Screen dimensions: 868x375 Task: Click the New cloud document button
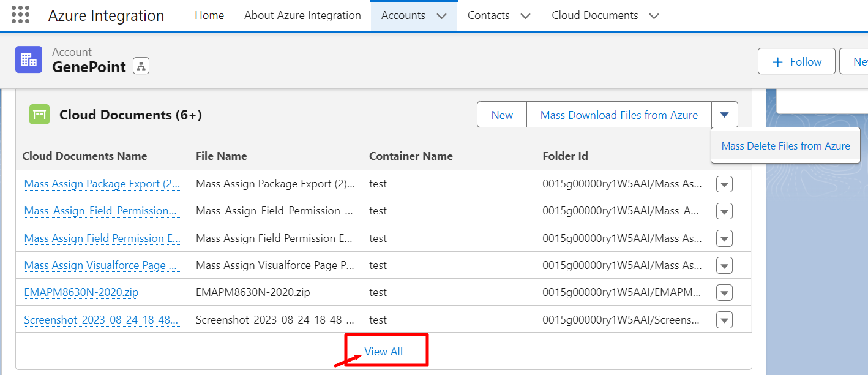point(502,115)
